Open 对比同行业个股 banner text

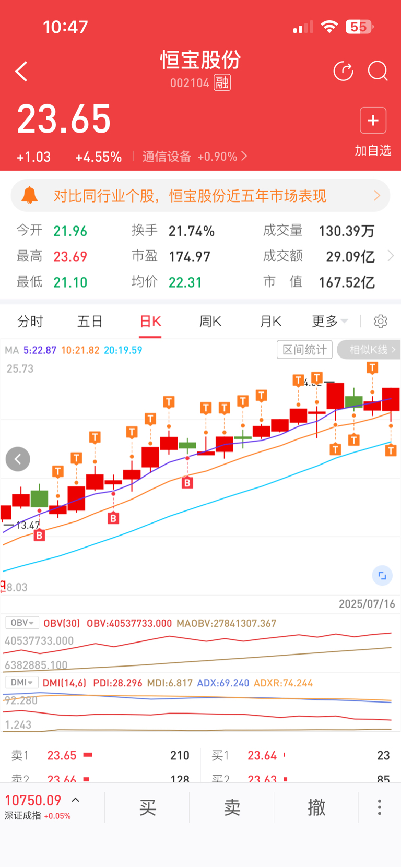(x=190, y=196)
